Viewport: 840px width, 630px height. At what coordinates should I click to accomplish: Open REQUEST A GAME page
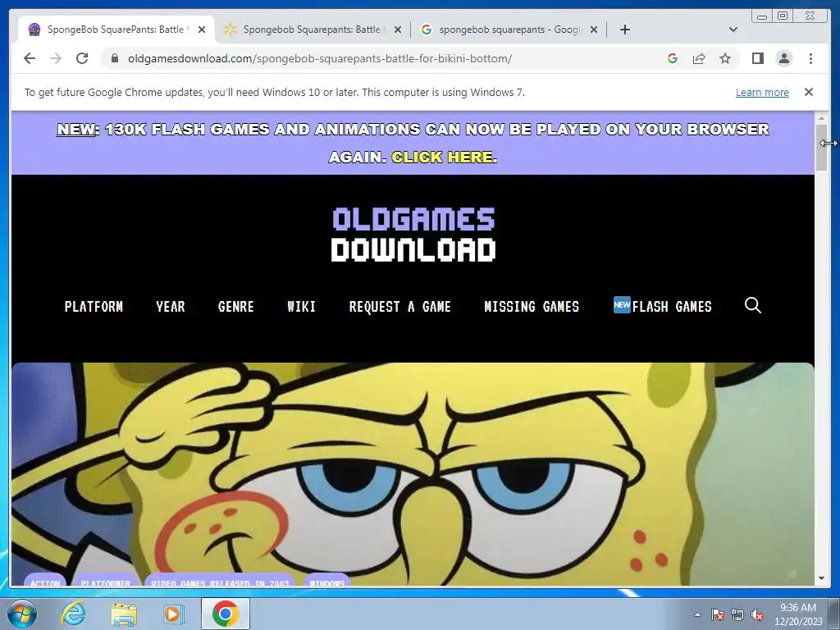[400, 307]
